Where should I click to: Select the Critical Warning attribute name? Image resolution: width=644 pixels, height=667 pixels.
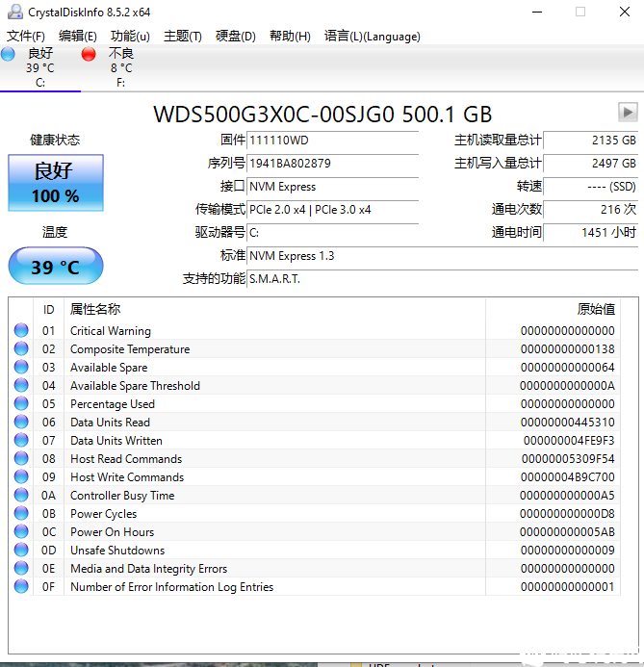pyautogui.click(x=111, y=331)
